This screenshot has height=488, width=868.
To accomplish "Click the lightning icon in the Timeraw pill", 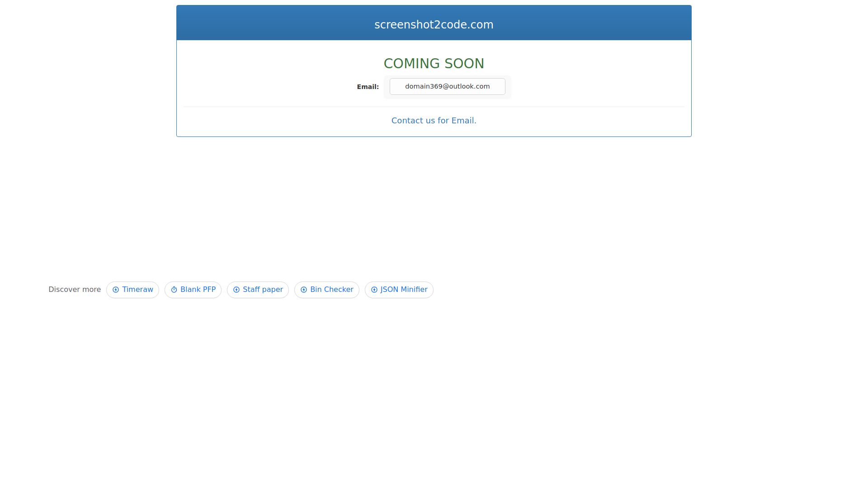I will pos(116,290).
